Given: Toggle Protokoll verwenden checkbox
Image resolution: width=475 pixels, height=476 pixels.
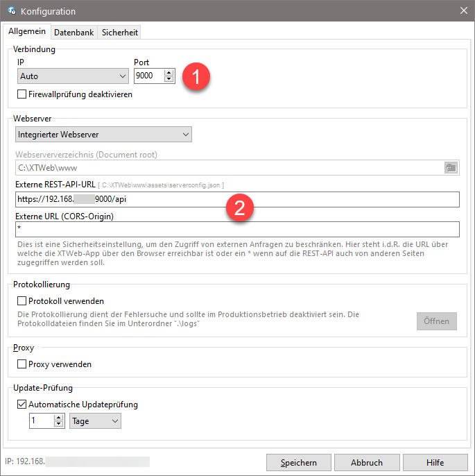Looking at the screenshot, I should [x=22, y=301].
